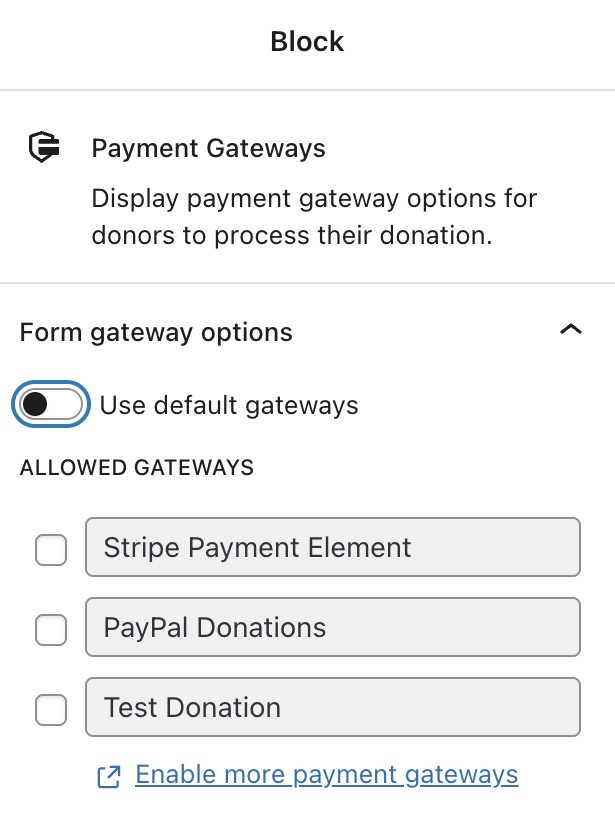
Task: Click the external link icon
Action: point(109,775)
